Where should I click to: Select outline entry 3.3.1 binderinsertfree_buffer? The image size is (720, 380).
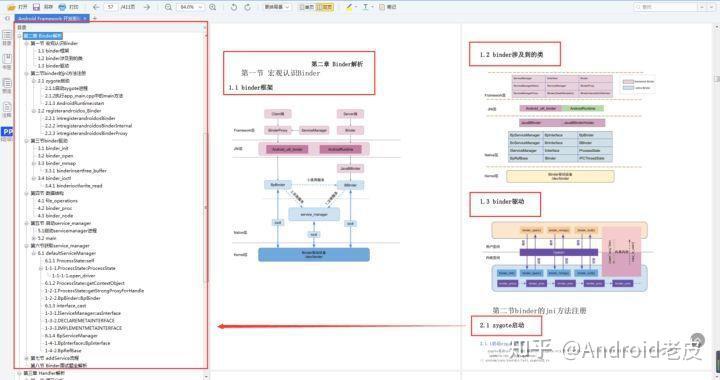[x=75, y=171]
